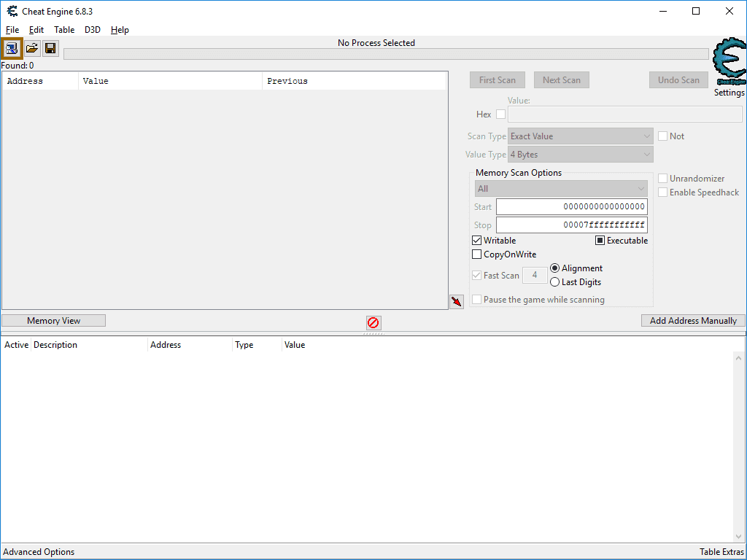Open Memory View
The image size is (747, 560).
tap(53, 321)
